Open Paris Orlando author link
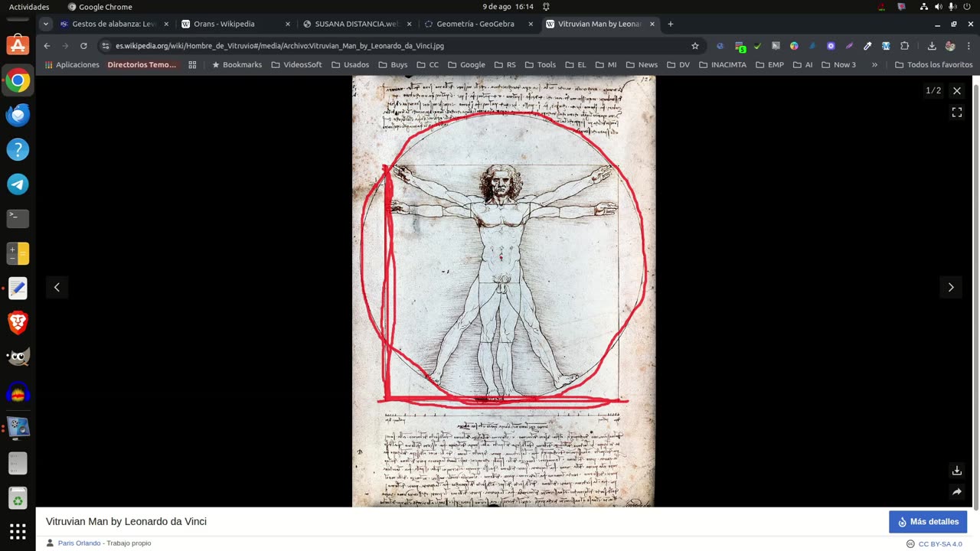 tap(79, 543)
